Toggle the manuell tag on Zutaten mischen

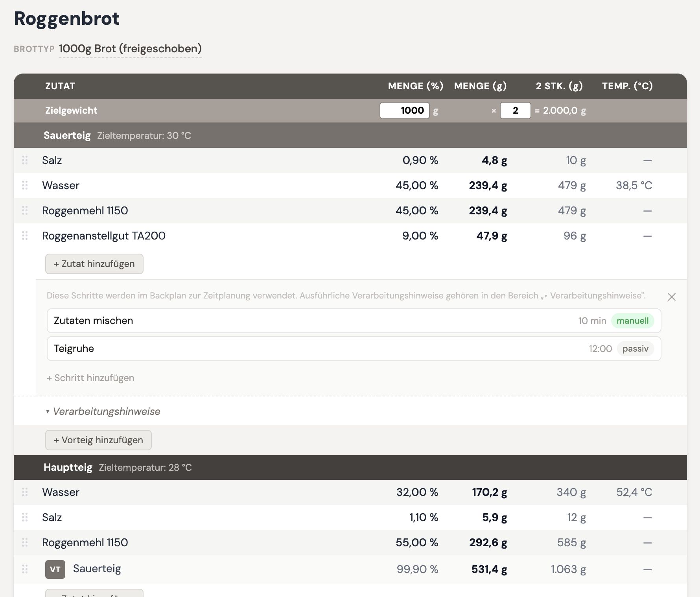click(632, 321)
